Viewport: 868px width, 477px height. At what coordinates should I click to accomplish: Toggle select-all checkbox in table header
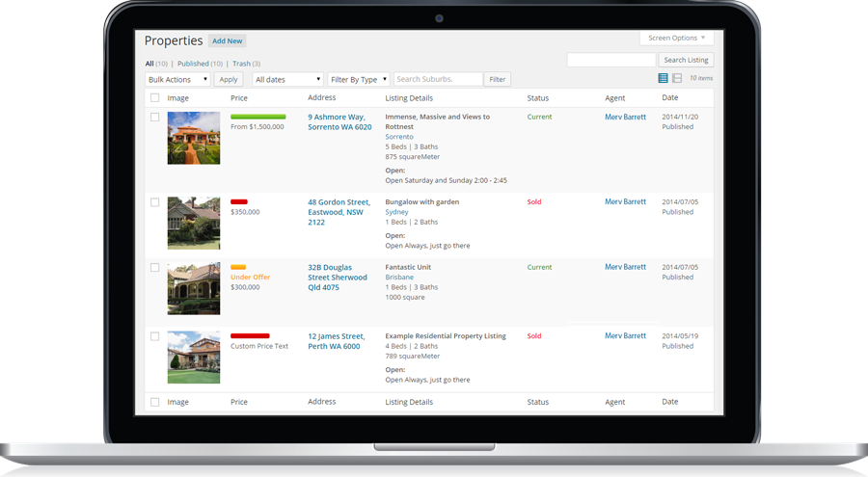(x=155, y=98)
